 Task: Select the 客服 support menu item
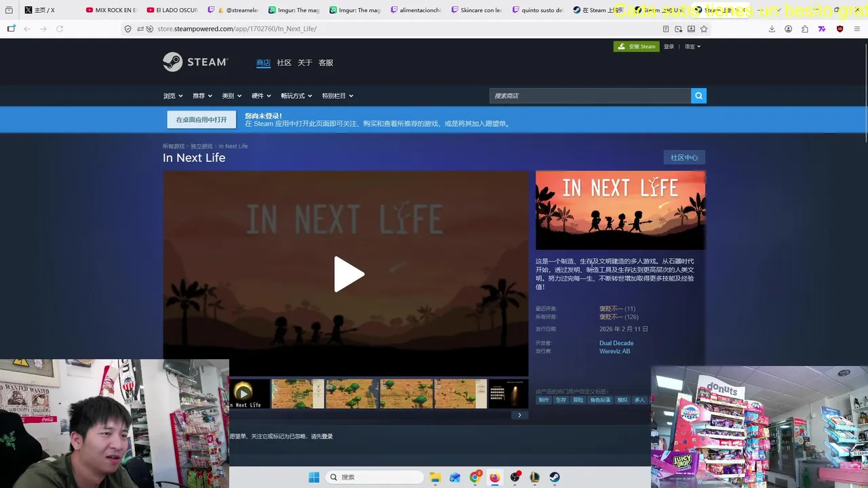coord(325,62)
